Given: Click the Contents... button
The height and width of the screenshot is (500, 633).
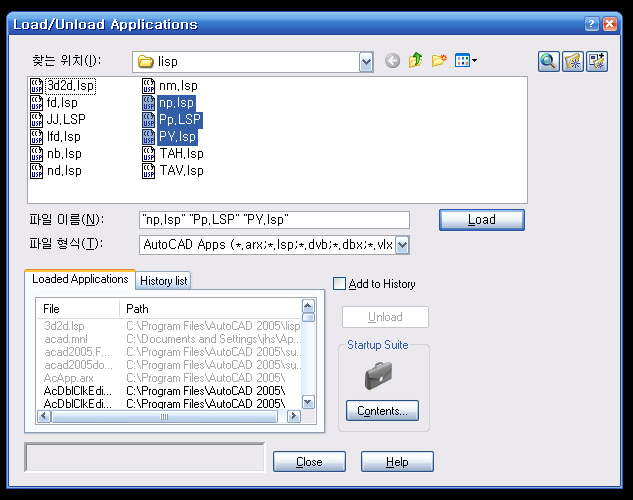Looking at the screenshot, I should click(x=382, y=411).
